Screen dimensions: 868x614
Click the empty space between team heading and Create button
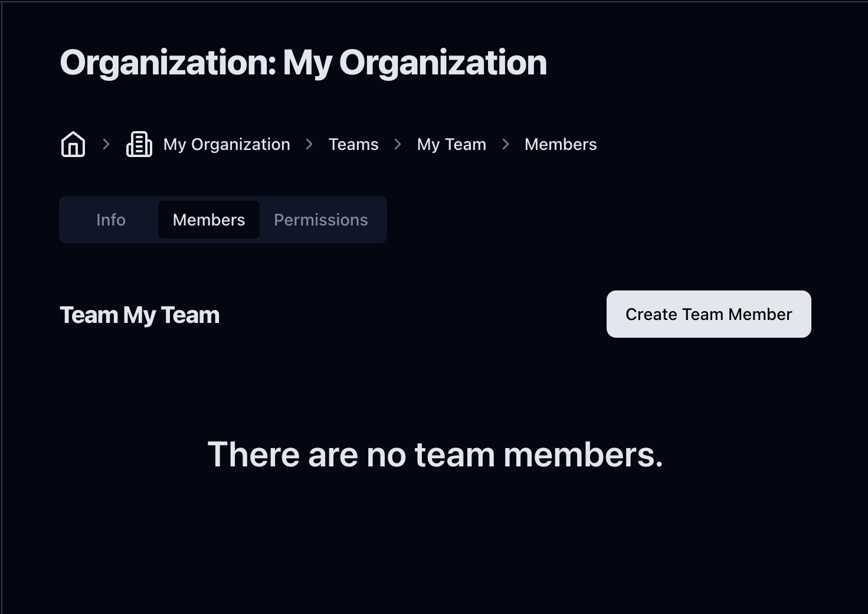[x=413, y=315]
